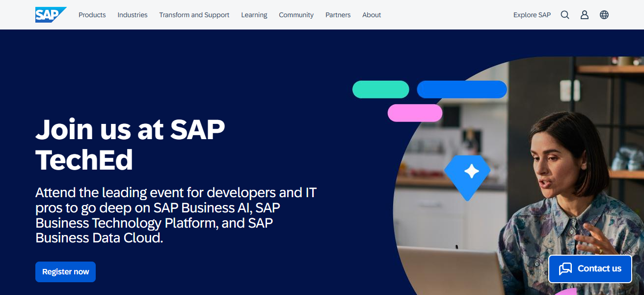Open the Community menu
Image resolution: width=644 pixels, height=295 pixels.
[x=296, y=15]
